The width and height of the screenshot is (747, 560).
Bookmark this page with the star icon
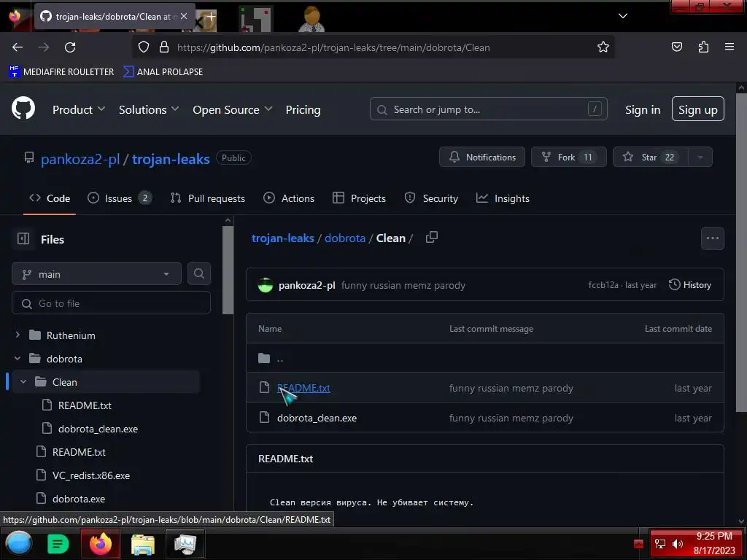(x=603, y=47)
